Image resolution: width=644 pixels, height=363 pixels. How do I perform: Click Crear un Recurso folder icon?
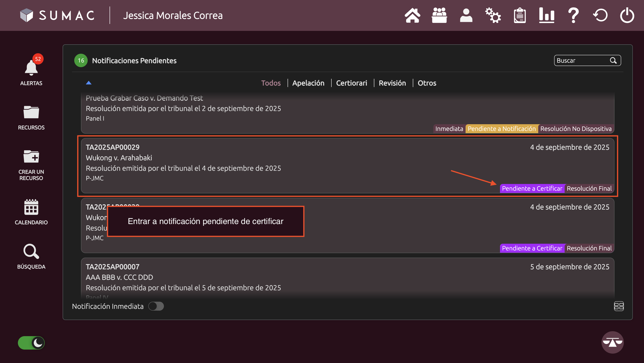tap(31, 157)
